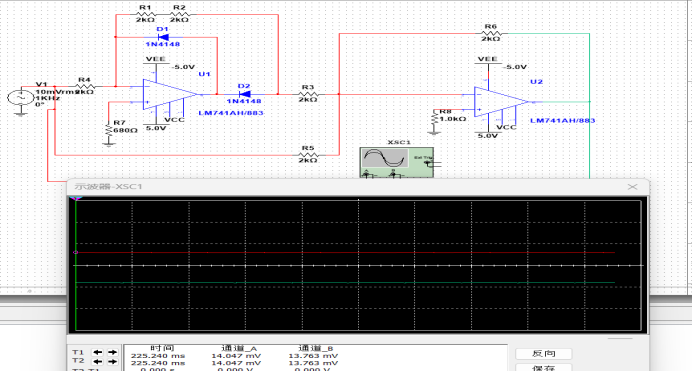Select diode D1 1N4148
Viewport: 692px width, 372px height.
pyautogui.click(x=163, y=37)
